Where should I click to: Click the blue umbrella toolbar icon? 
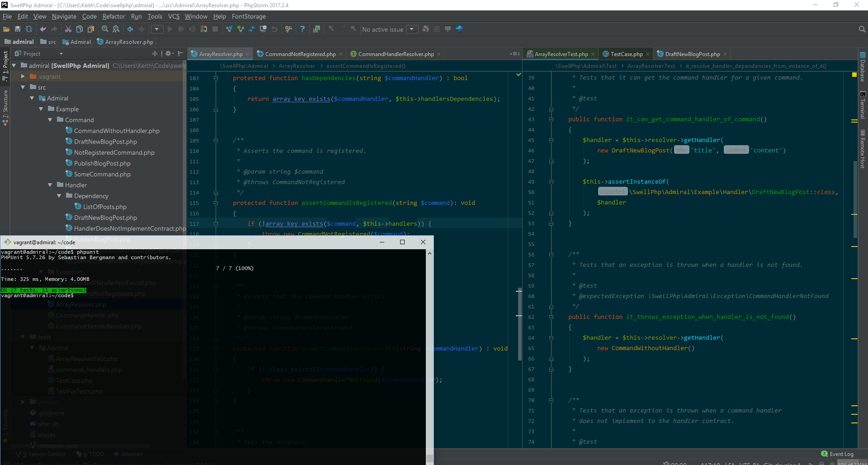(x=459, y=29)
